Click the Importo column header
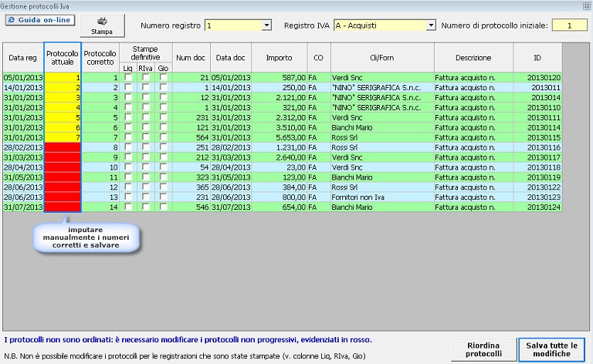This screenshot has width=593, height=364. [x=279, y=58]
